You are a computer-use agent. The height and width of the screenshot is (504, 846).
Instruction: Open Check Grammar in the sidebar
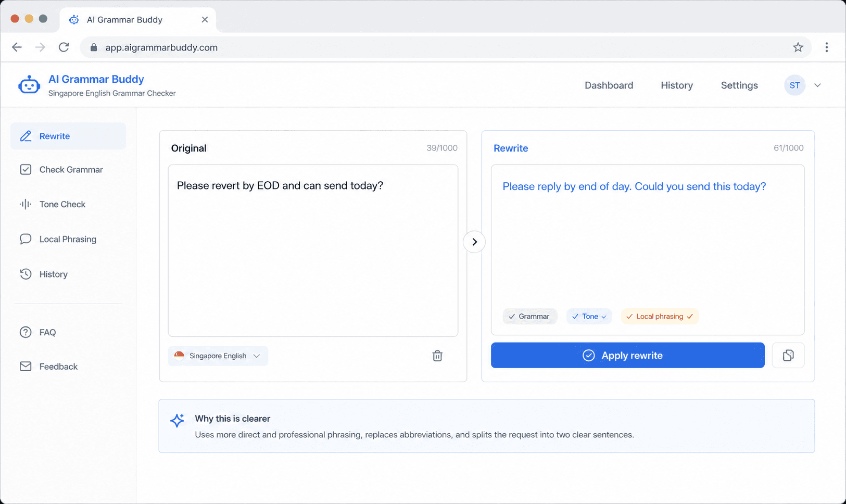point(68,170)
